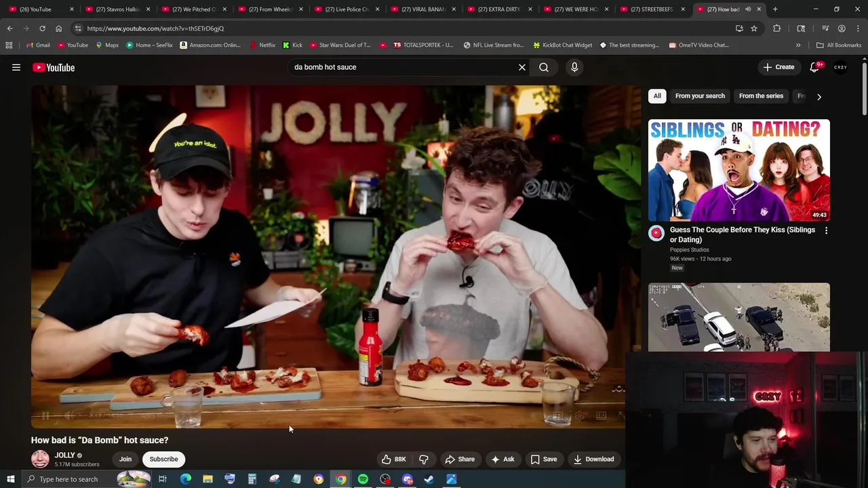The image size is (868, 488).
Task: Open Poppies Studios channel avatar icon
Action: tap(656, 234)
